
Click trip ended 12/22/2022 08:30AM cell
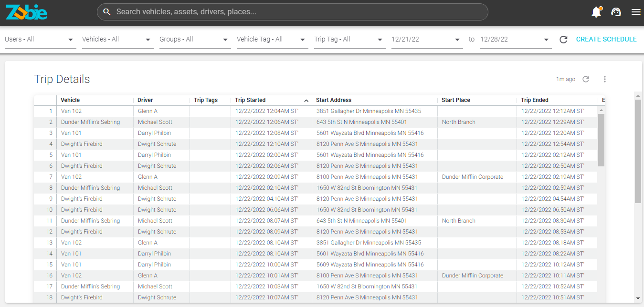553,221
